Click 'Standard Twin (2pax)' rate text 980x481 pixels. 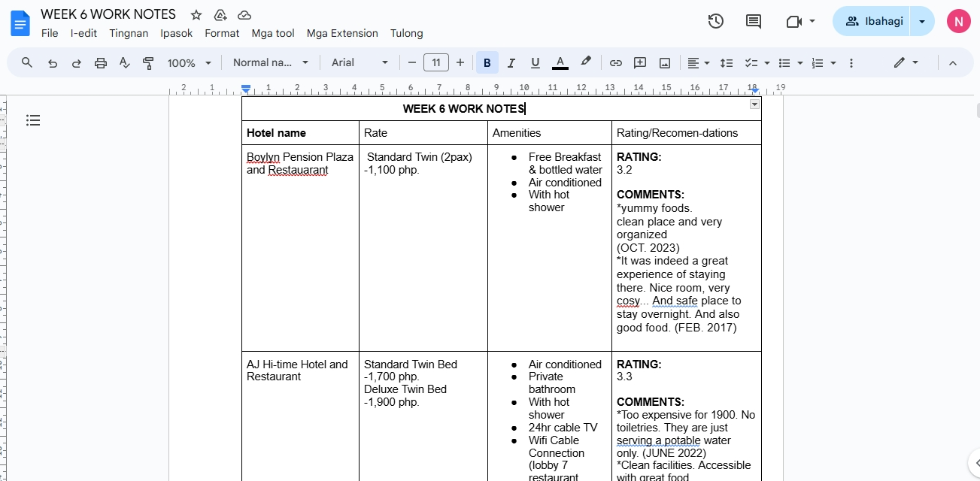(419, 157)
